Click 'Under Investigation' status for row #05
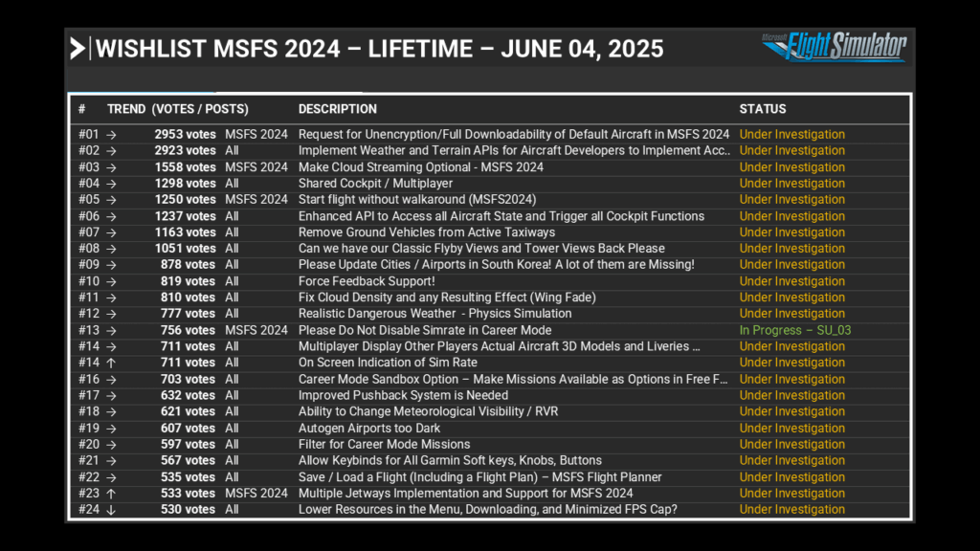This screenshot has height=551, width=980. point(791,200)
